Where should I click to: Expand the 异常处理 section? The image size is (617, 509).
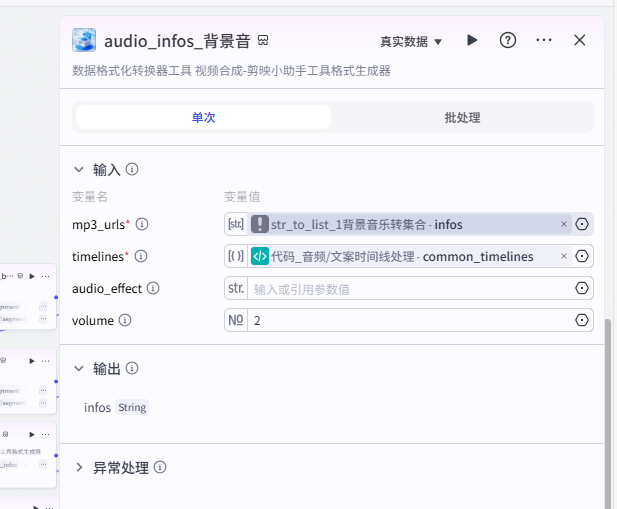coord(79,467)
